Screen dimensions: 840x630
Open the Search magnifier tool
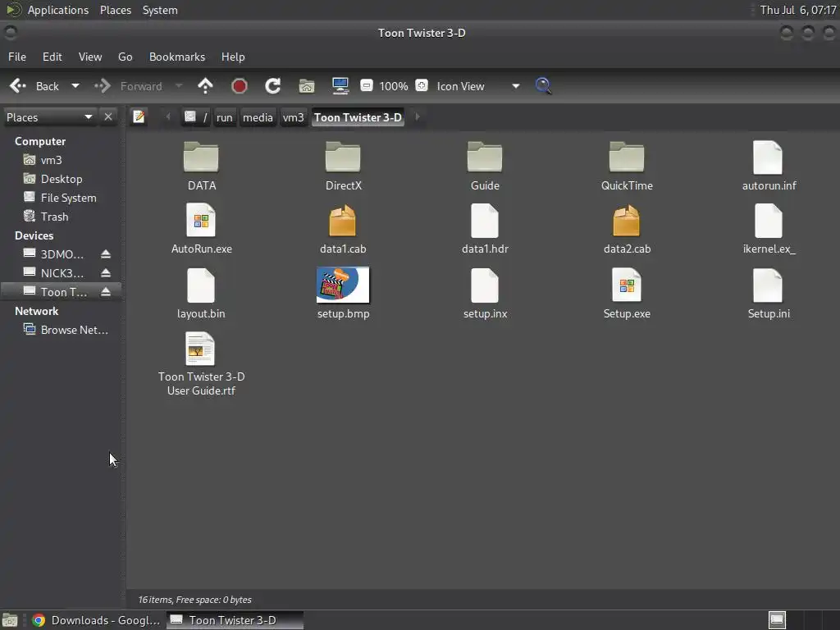click(x=543, y=85)
